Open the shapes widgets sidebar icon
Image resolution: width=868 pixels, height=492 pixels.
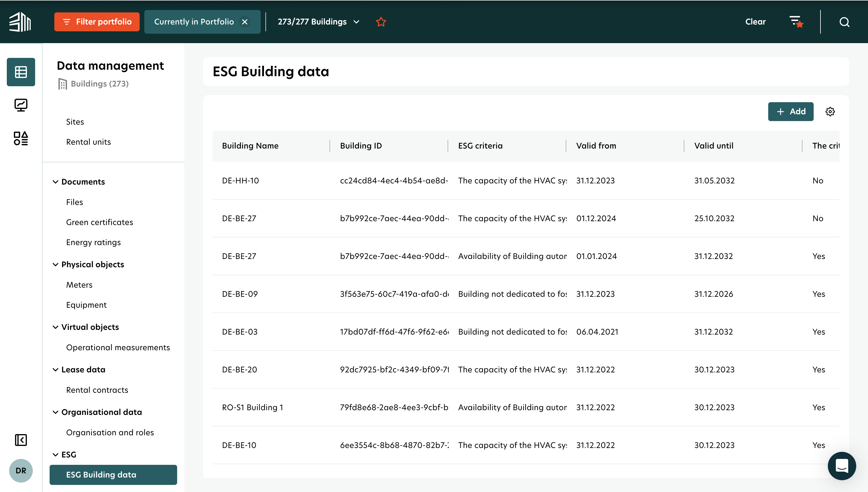click(21, 138)
